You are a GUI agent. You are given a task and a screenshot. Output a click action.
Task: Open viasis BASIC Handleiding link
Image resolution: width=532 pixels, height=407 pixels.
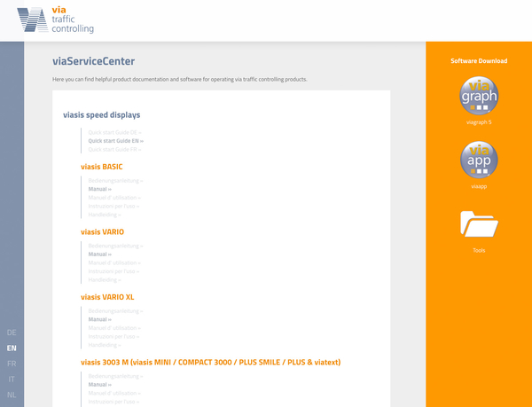click(x=105, y=215)
